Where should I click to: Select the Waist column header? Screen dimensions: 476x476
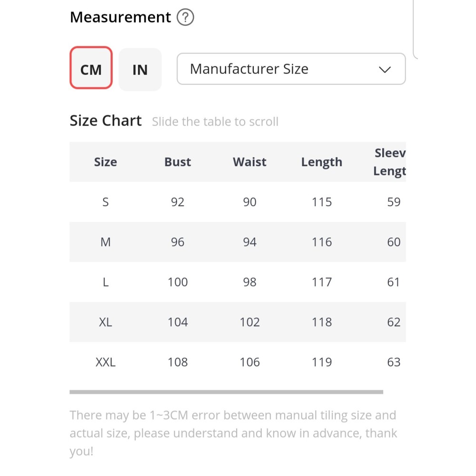[249, 162]
